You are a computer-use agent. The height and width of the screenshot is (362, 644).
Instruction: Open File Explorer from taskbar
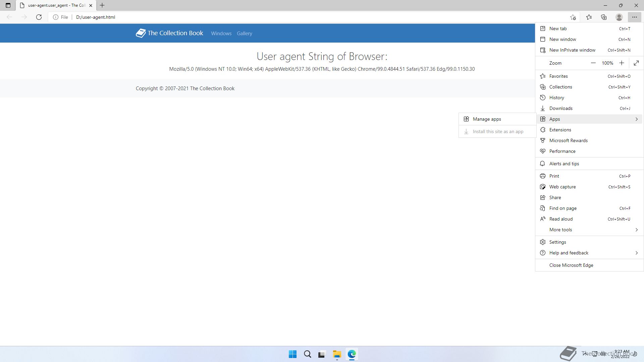[x=337, y=354]
